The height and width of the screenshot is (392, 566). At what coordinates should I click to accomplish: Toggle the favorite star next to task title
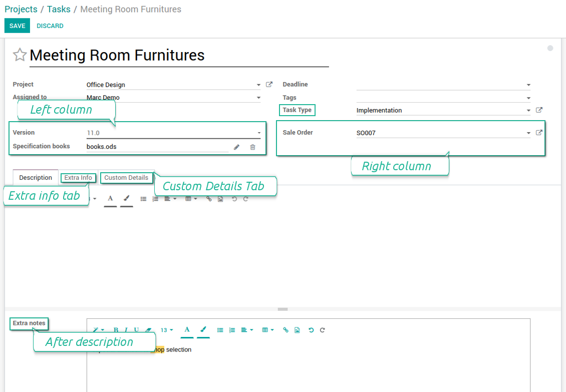coord(20,55)
